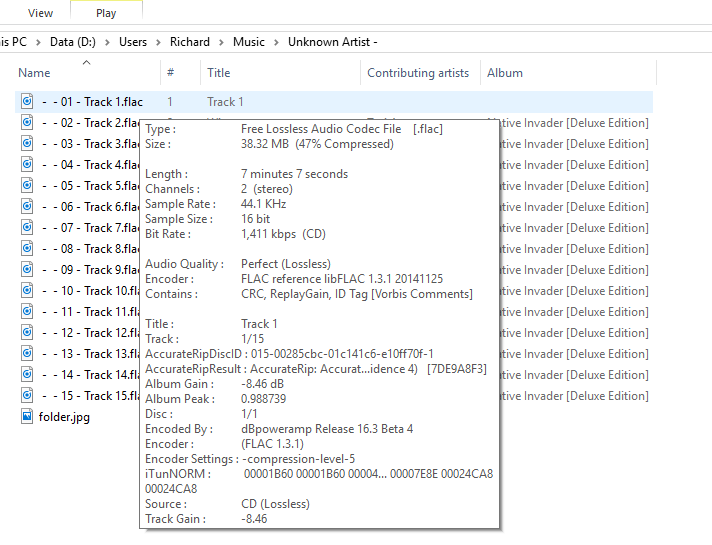Sort files by Name column header
712x545 pixels.
pos(34,73)
